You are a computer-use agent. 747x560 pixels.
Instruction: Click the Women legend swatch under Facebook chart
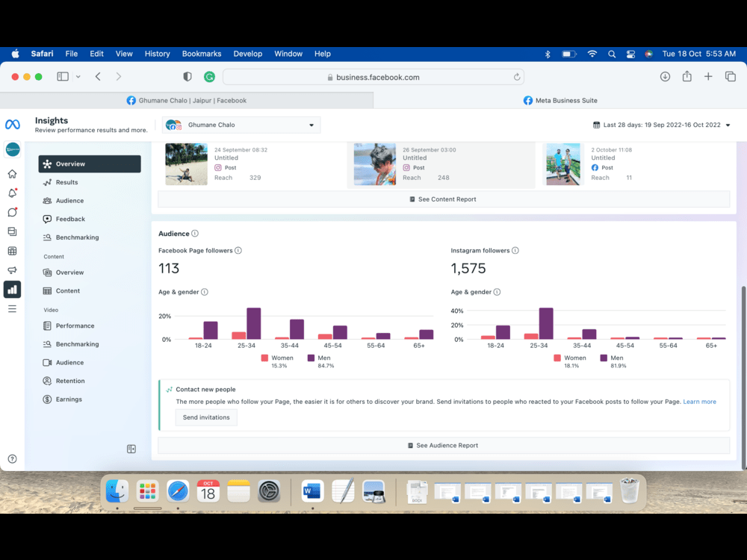pos(264,358)
